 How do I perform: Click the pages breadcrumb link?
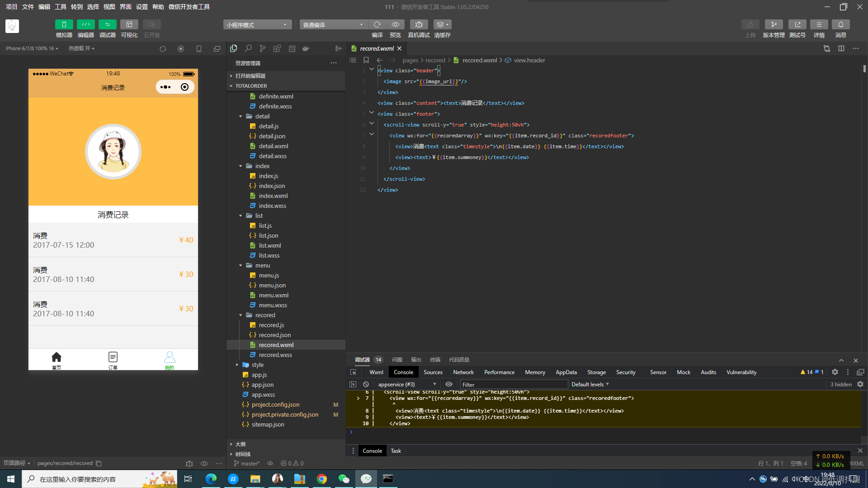(410, 60)
